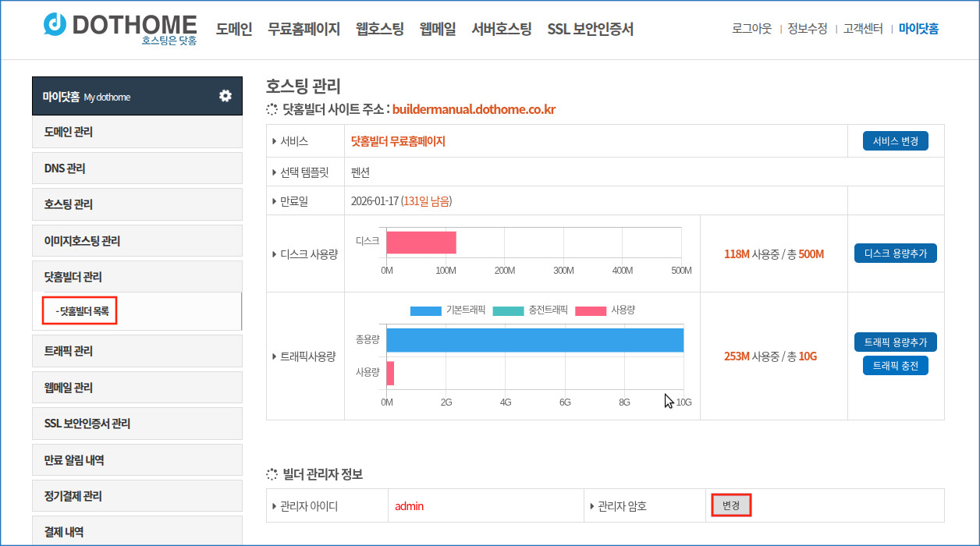The height and width of the screenshot is (546, 980).
Task: Click the pink disk usage bar
Action: pos(421,242)
